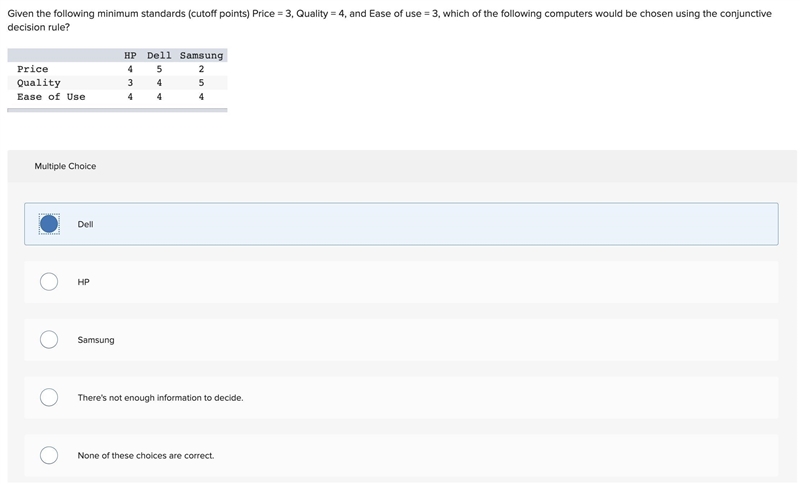Click the Multiple Choice section header
Viewport: 800px width, 484px height.
[65, 166]
